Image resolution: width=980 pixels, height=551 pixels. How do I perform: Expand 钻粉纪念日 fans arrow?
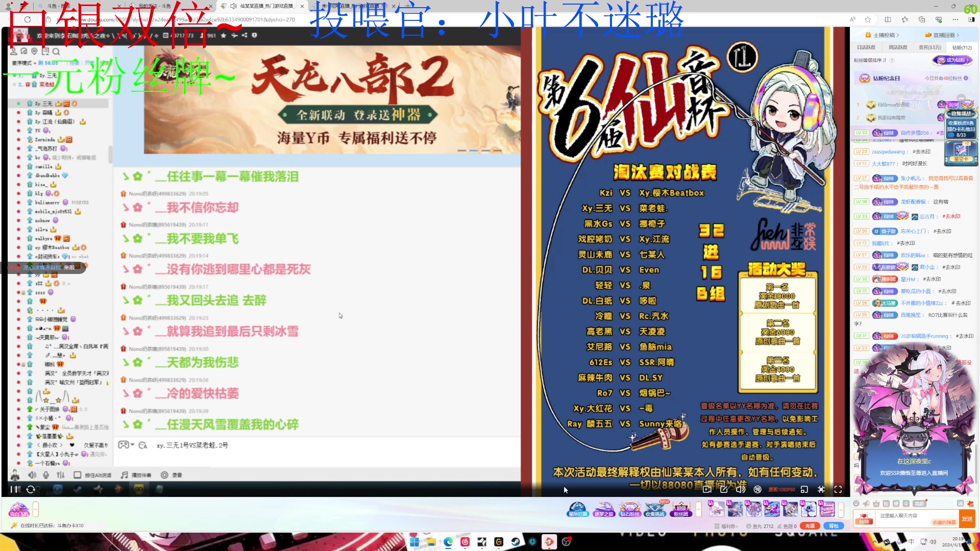pyautogui.click(x=966, y=78)
